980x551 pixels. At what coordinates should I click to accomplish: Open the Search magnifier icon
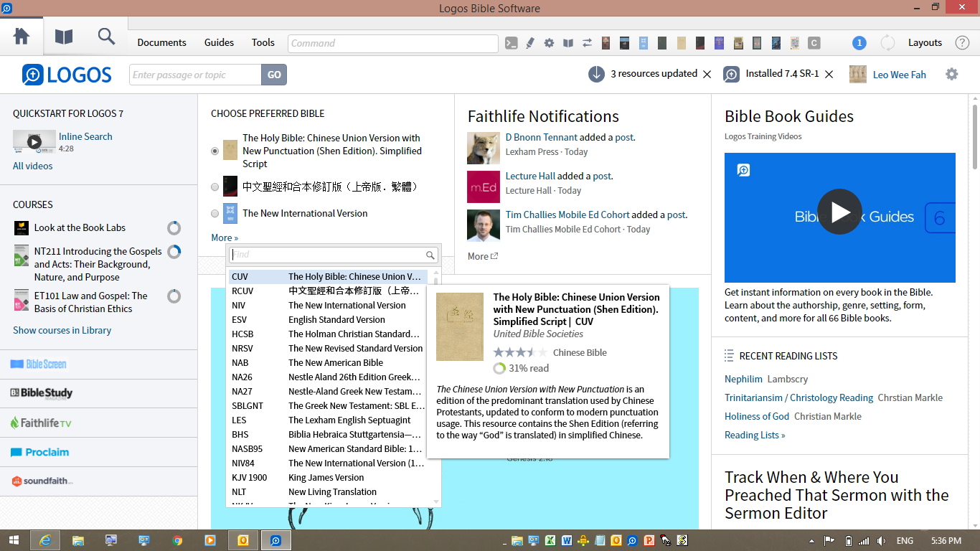click(106, 37)
